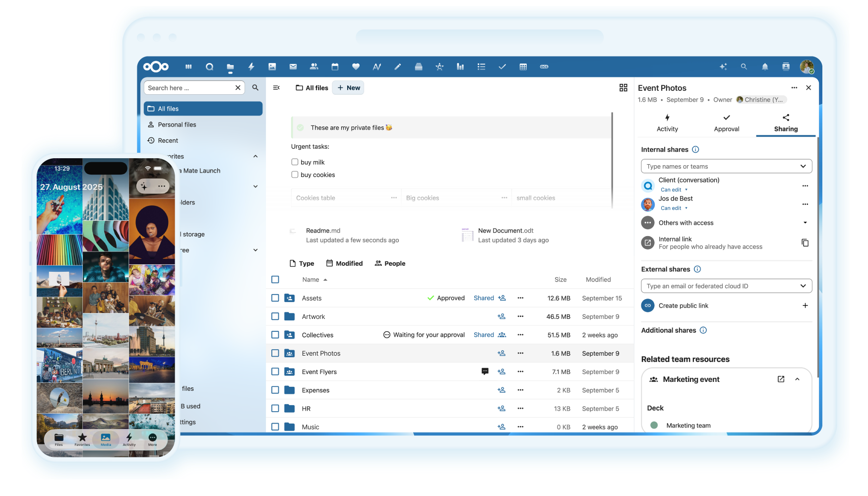Screen dimensions: 868x496
Task: Open the Nextcloud Mail app
Action: (x=293, y=66)
